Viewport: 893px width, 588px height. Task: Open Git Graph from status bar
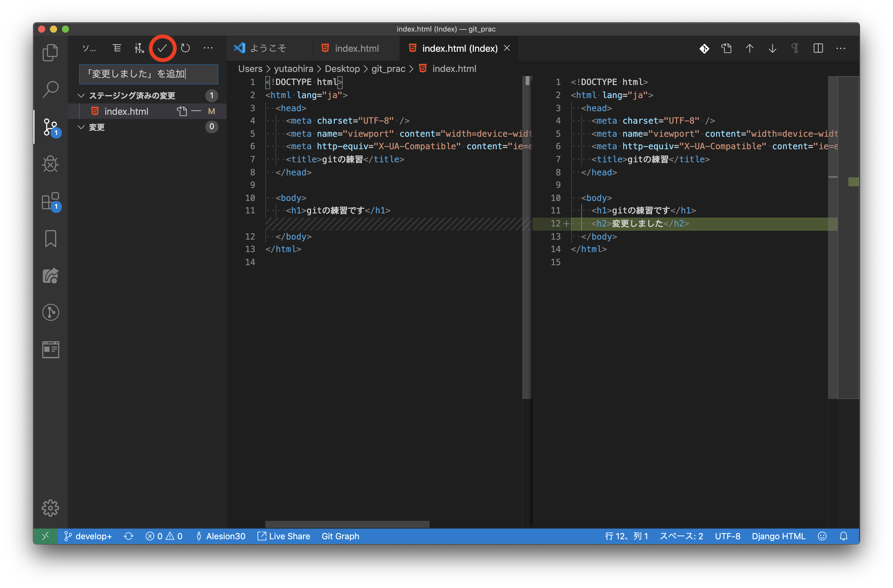click(x=340, y=536)
